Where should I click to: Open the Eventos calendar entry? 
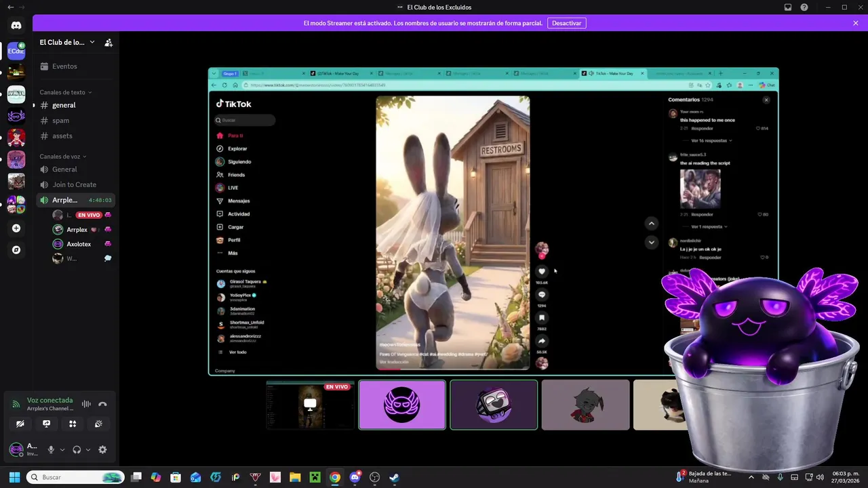(x=76, y=66)
